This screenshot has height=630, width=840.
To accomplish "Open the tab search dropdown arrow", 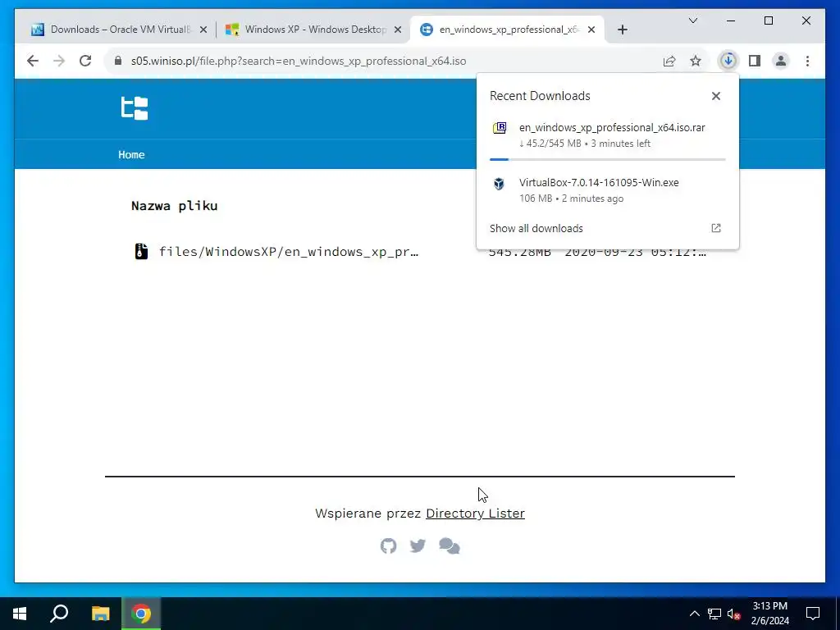I will [692, 21].
